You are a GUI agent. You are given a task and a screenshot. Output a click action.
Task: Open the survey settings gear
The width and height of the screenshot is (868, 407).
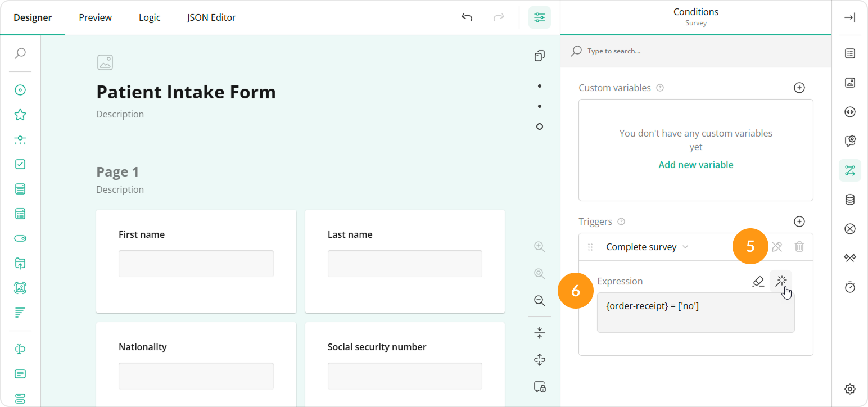coord(849,388)
